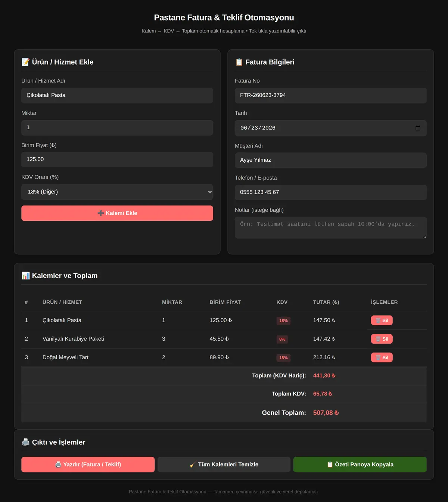Click the 89.90 ₺ unit price
The image size is (448, 502).
219,357
